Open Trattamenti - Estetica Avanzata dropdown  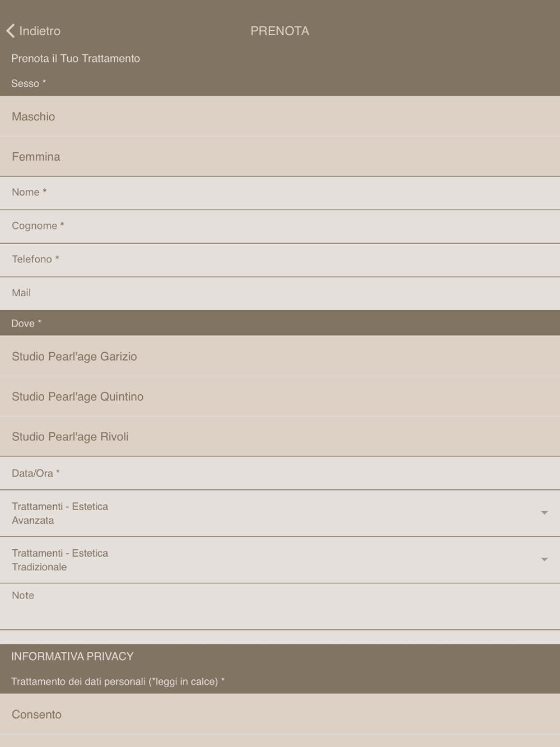pyautogui.click(x=280, y=513)
